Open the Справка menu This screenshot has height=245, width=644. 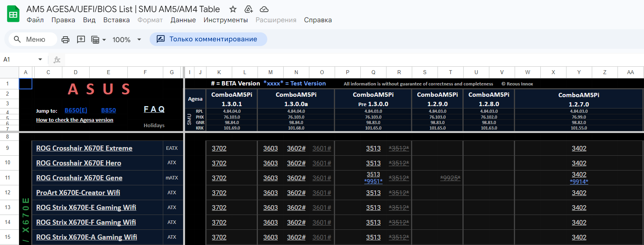point(318,20)
